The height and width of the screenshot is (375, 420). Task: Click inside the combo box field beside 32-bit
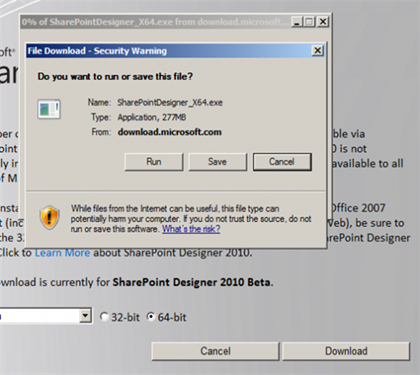tap(40, 316)
